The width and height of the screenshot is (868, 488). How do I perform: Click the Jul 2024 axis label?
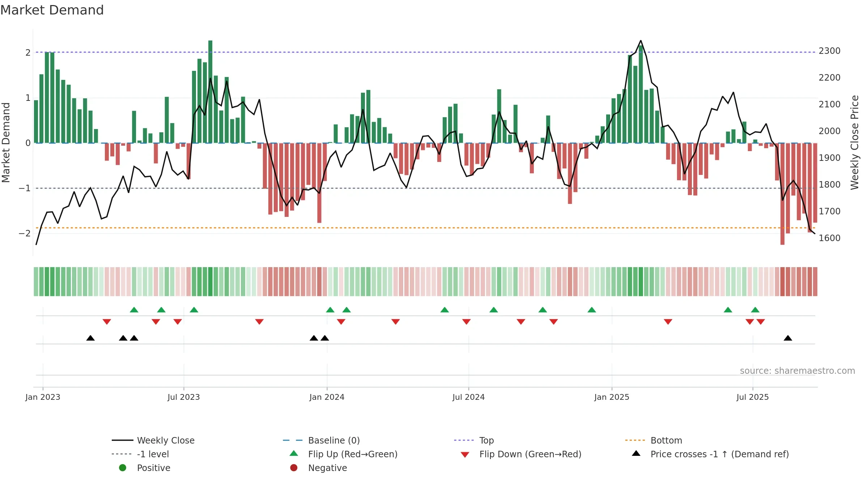pos(469,397)
